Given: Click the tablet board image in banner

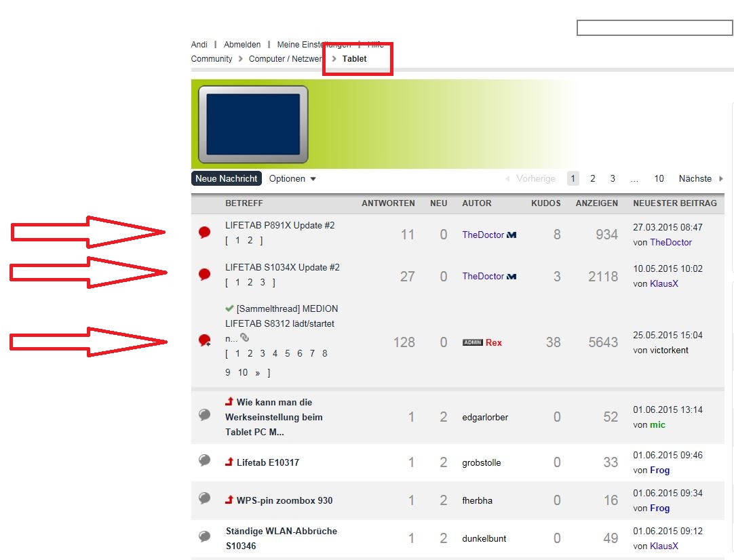Looking at the screenshot, I should 253,124.
